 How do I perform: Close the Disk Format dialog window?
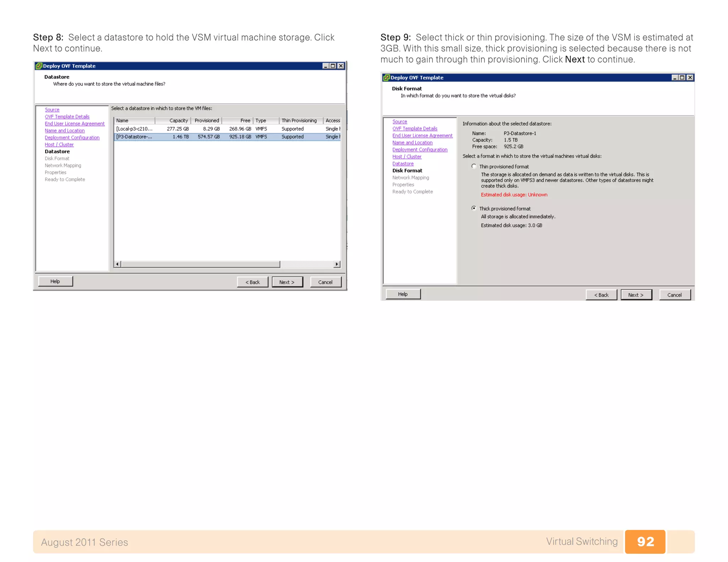coord(690,77)
